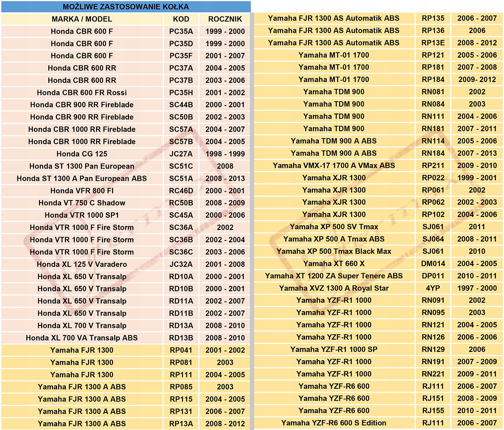Click 'Yamaha XP 500 A Tmax ABS' cell
The width and height of the screenshot is (504, 430).
(x=334, y=239)
